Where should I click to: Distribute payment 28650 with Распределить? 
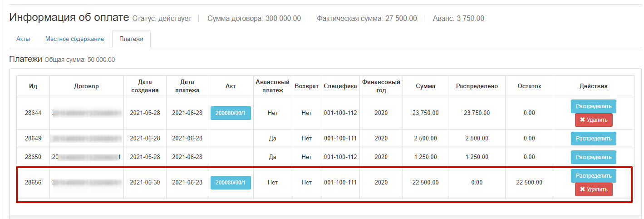[593, 157]
